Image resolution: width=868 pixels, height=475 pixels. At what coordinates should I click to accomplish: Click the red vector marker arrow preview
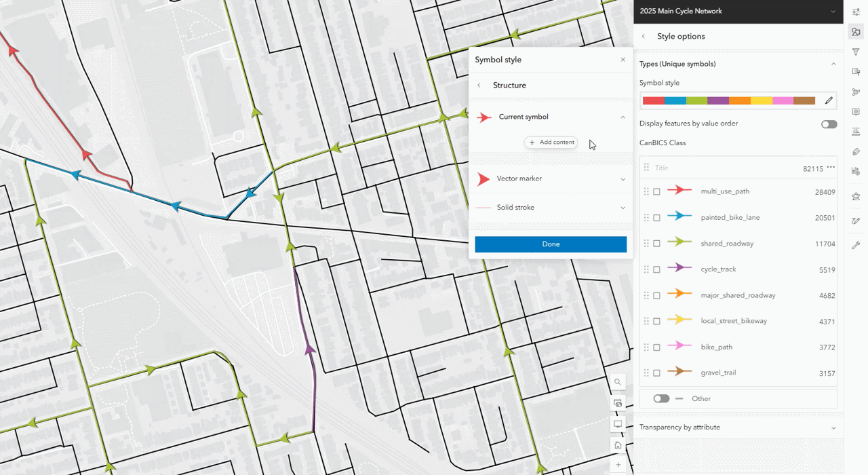tap(484, 179)
